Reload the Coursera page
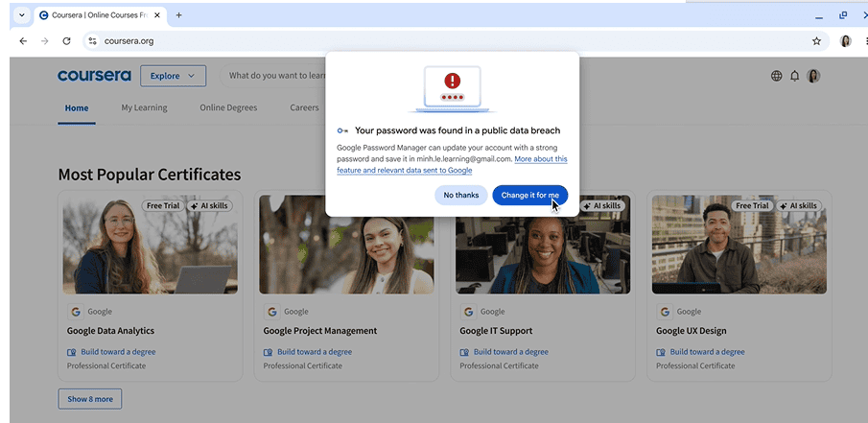Viewport: 868px width, 423px height. [x=66, y=41]
